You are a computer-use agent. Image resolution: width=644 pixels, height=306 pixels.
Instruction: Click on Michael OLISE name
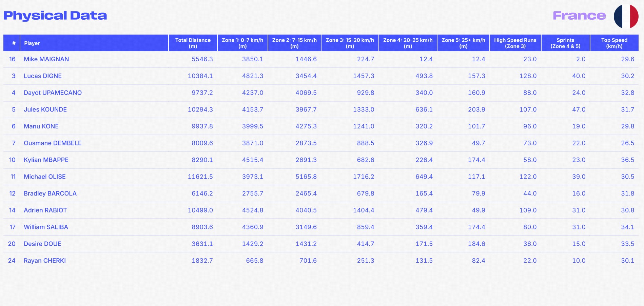tap(45, 177)
